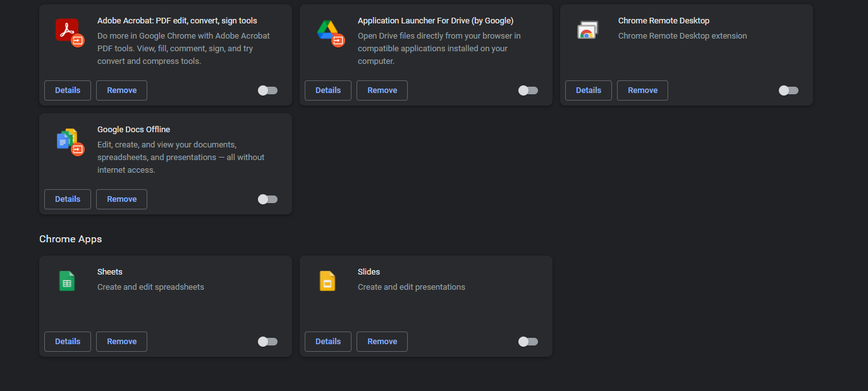Click the 'Slides' title text
This screenshot has width=868, height=391.
pyautogui.click(x=369, y=272)
